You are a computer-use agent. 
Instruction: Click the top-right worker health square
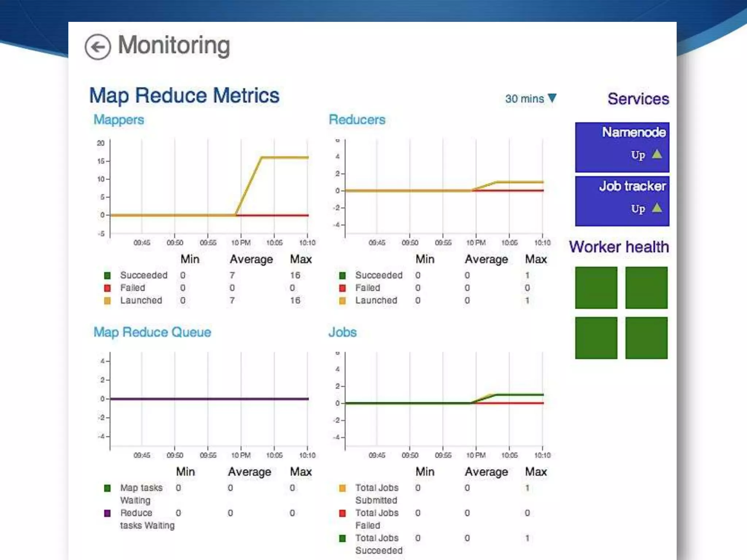646,288
